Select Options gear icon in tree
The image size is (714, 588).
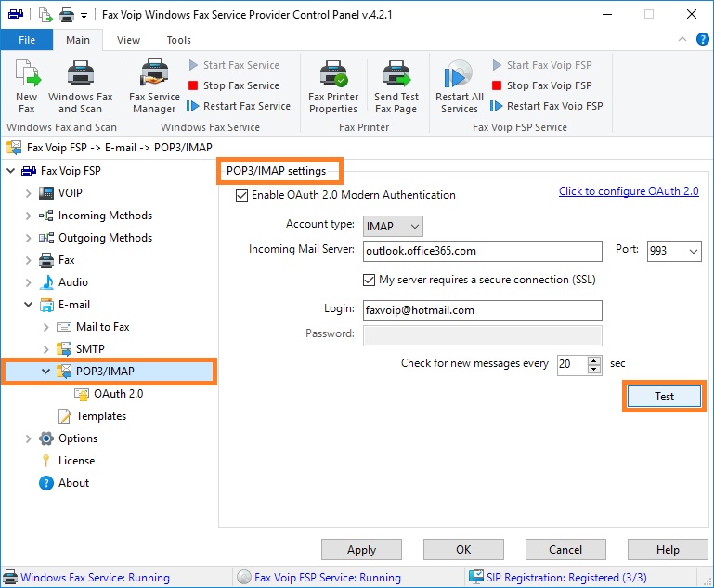coord(46,438)
